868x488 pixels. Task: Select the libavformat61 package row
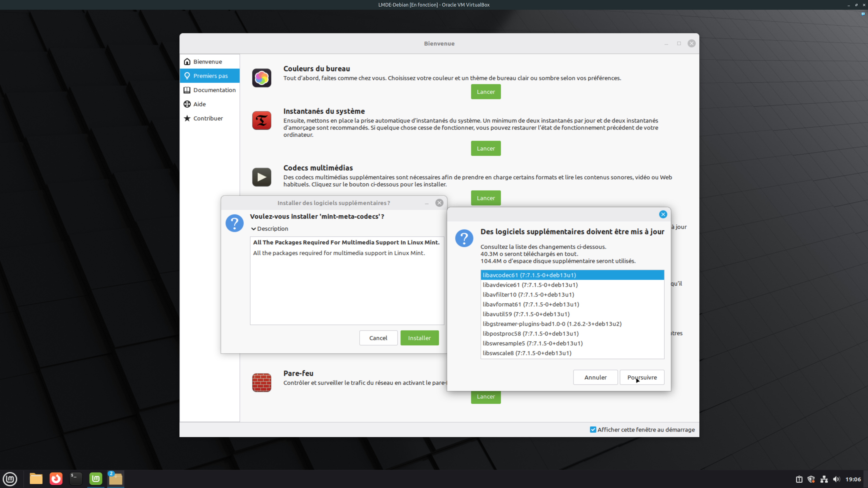[x=572, y=304]
